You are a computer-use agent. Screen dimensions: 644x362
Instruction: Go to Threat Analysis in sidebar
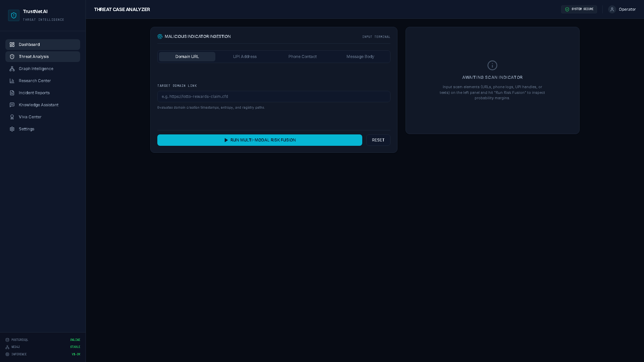coord(43,57)
